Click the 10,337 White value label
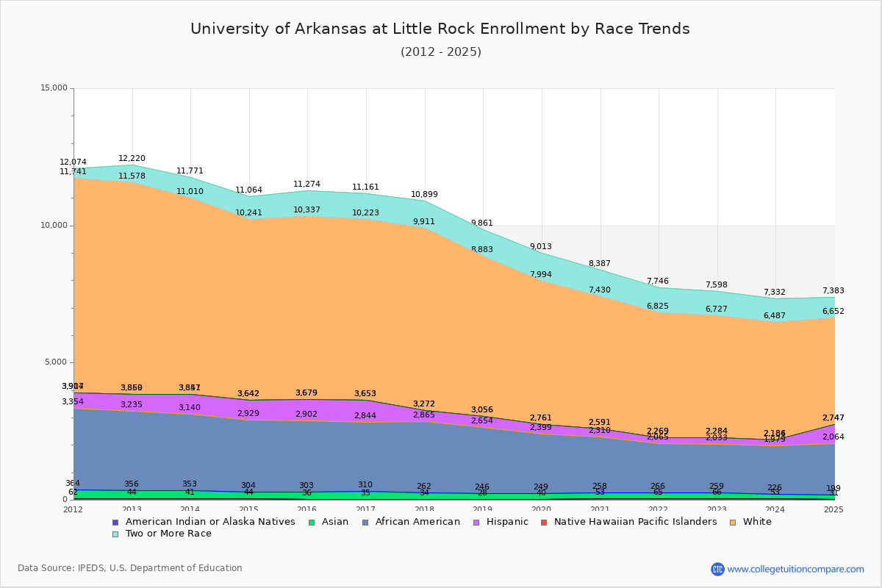 (x=307, y=210)
